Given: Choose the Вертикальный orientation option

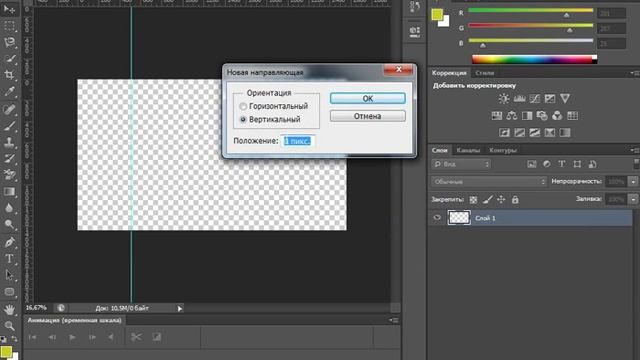Looking at the screenshot, I should [x=243, y=120].
